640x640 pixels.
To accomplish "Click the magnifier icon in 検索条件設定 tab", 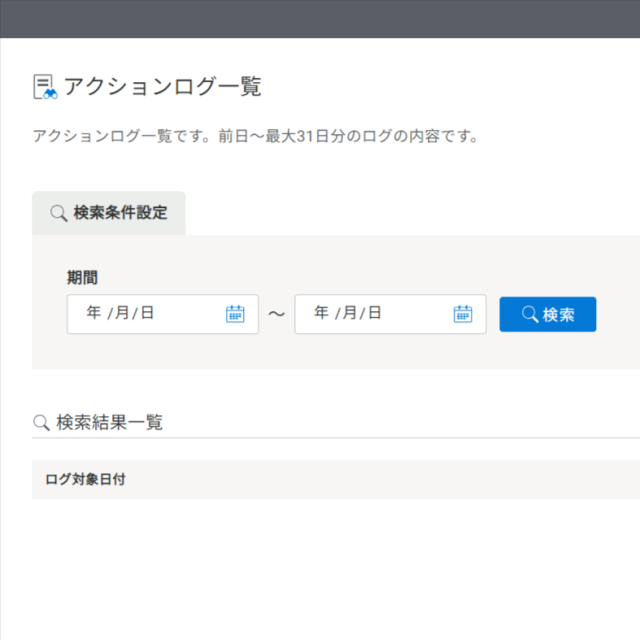I will (59, 213).
